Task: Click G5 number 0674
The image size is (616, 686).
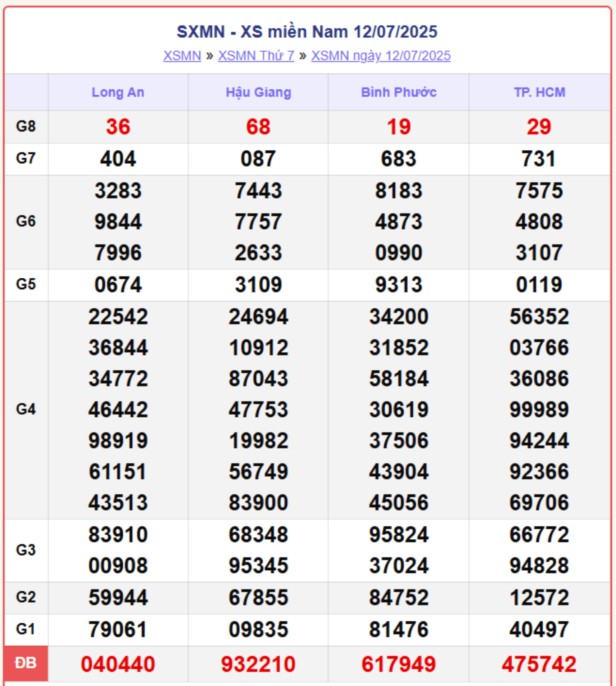Action: pyautogui.click(x=118, y=284)
